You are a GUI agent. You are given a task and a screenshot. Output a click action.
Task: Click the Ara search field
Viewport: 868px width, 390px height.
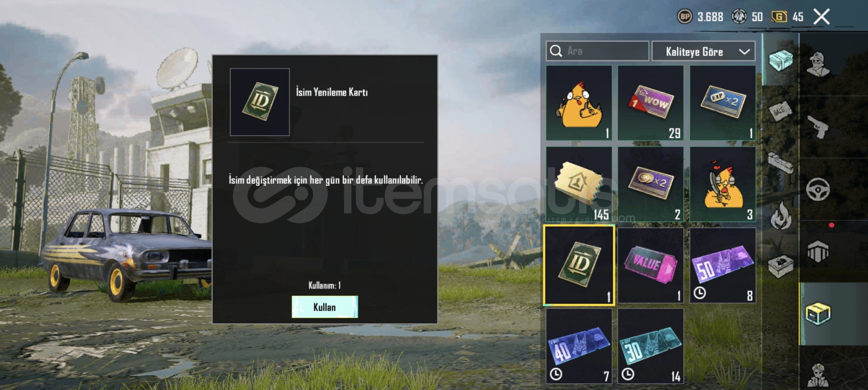597,51
